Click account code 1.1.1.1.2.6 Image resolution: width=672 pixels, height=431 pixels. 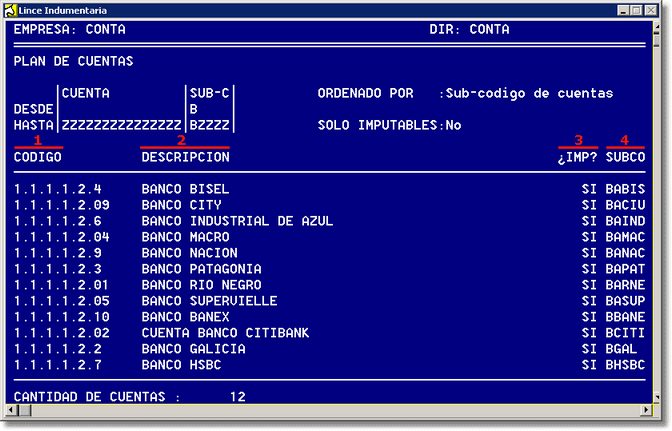point(58,221)
